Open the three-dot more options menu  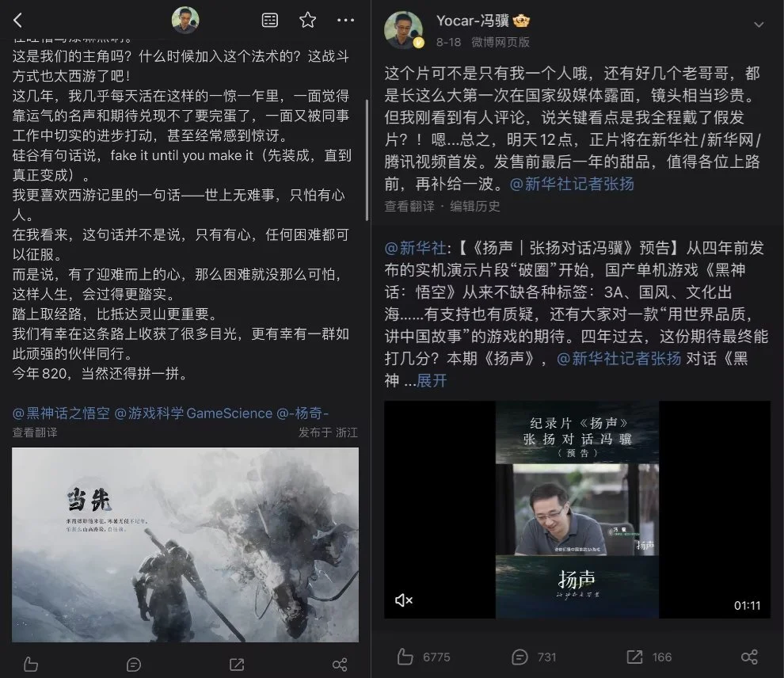(345, 21)
